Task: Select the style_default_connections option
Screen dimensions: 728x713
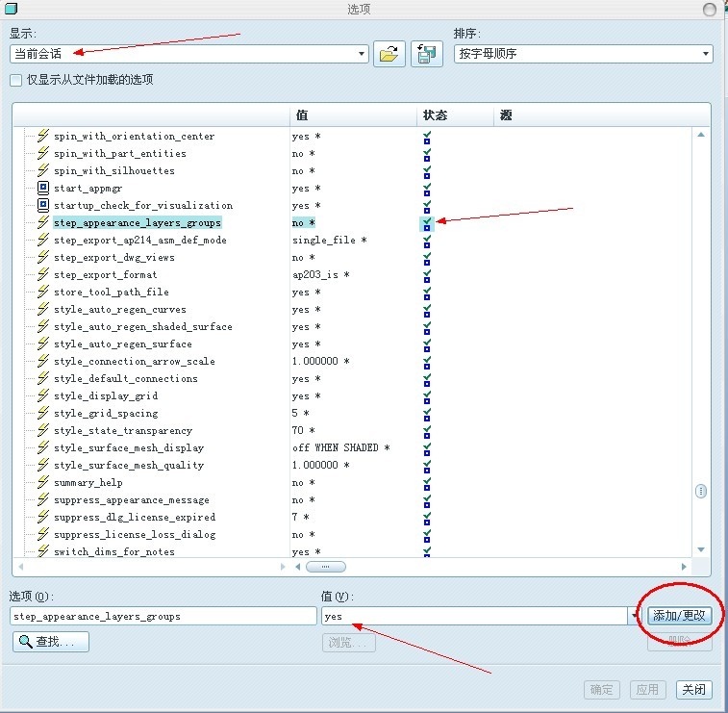Action: (126, 378)
